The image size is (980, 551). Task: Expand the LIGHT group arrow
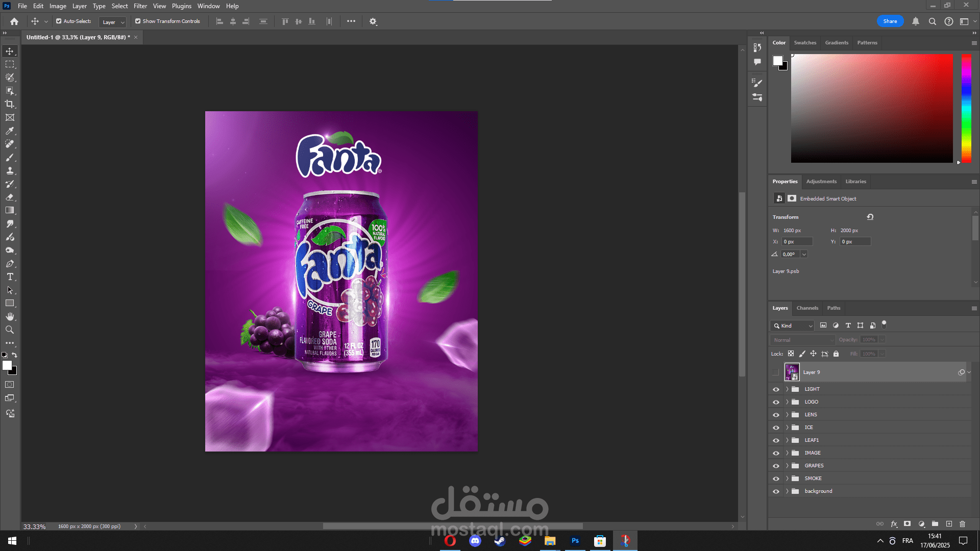(787, 389)
